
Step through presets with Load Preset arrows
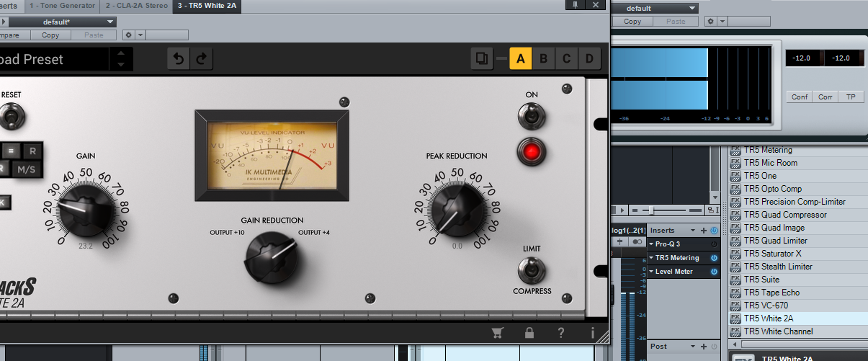point(121,59)
